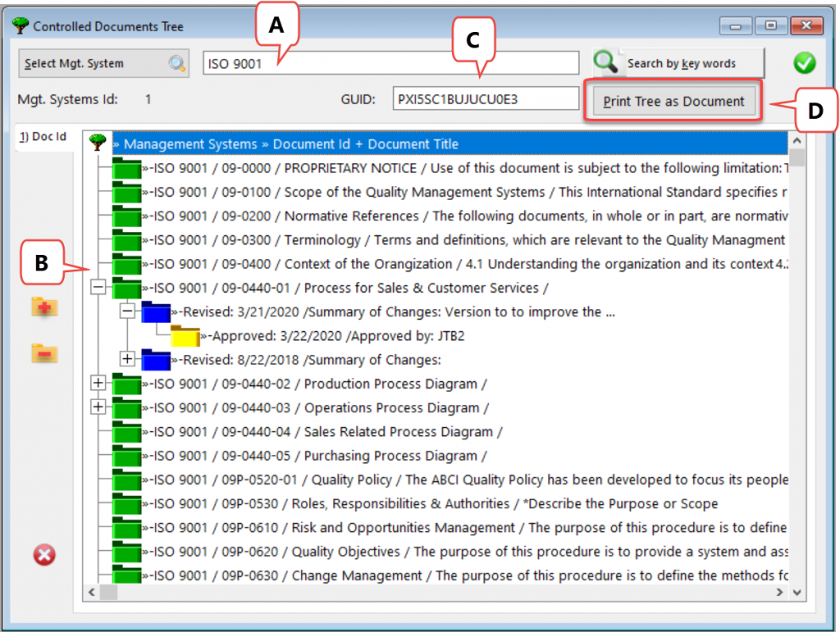Click green folder icon for 09-0440-03 Operations Process

(x=126, y=407)
